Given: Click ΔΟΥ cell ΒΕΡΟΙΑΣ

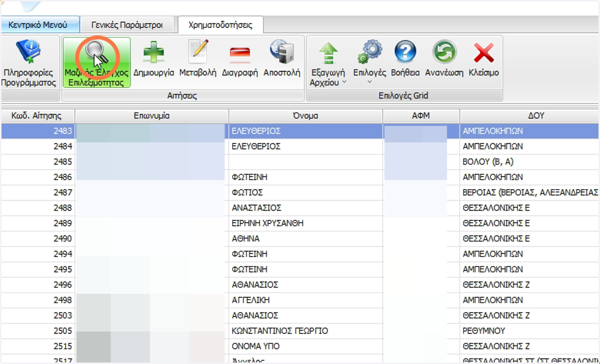Looking at the screenshot, I should click(x=530, y=193).
